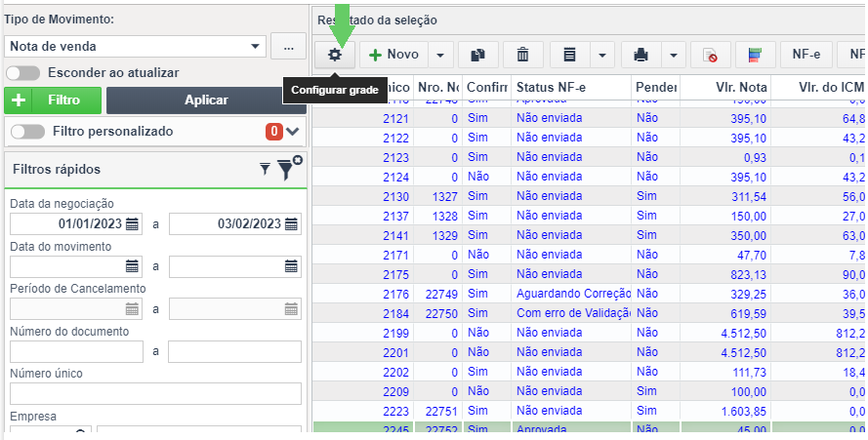Click nota number 1327 in row 2130
Viewport: 868px width, 440px height.
(445, 196)
